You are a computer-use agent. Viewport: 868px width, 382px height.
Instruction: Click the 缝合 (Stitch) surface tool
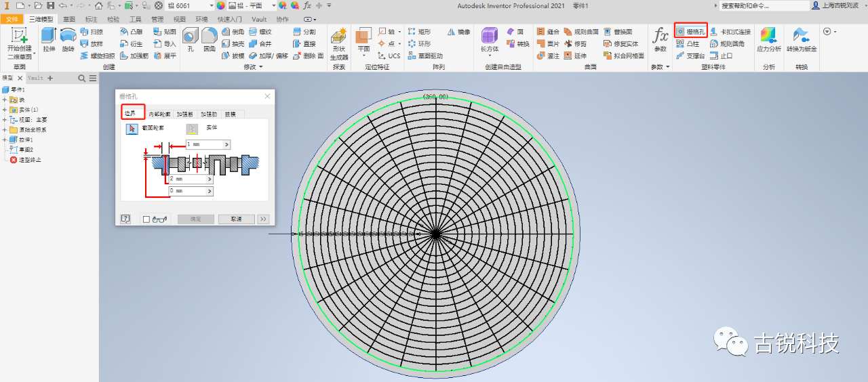(x=548, y=32)
